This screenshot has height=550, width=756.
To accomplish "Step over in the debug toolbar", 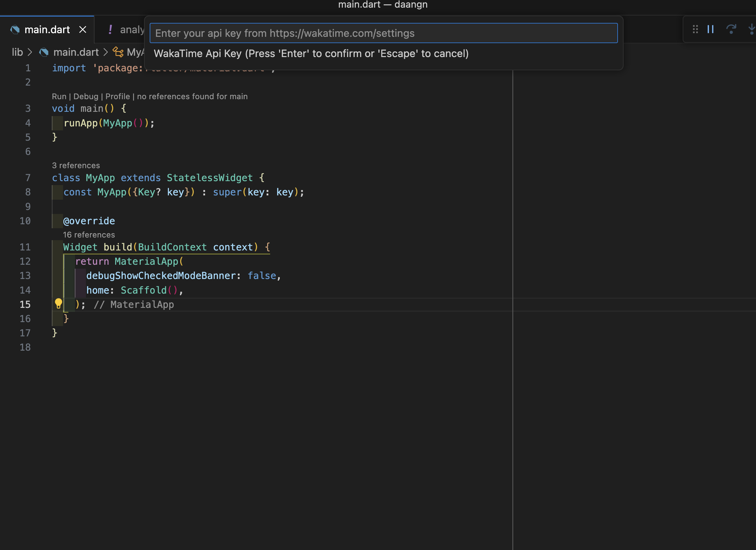I will [731, 29].
